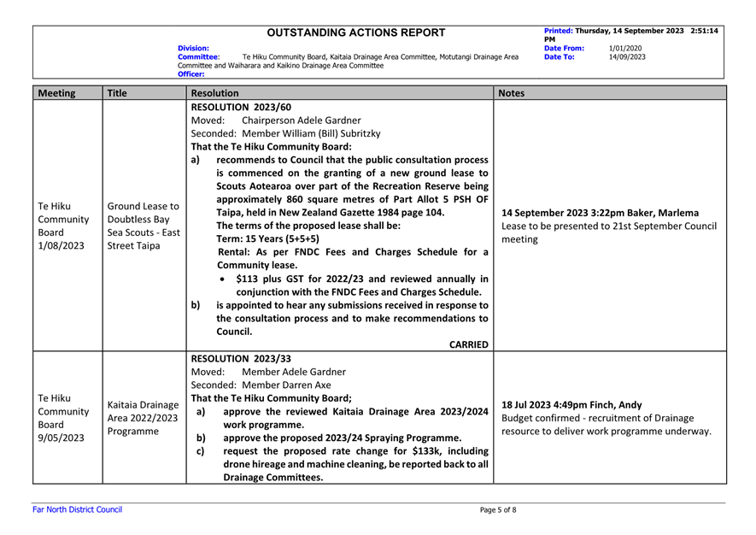
Task: Click Lease to be presented note text
Action: pos(609,232)
